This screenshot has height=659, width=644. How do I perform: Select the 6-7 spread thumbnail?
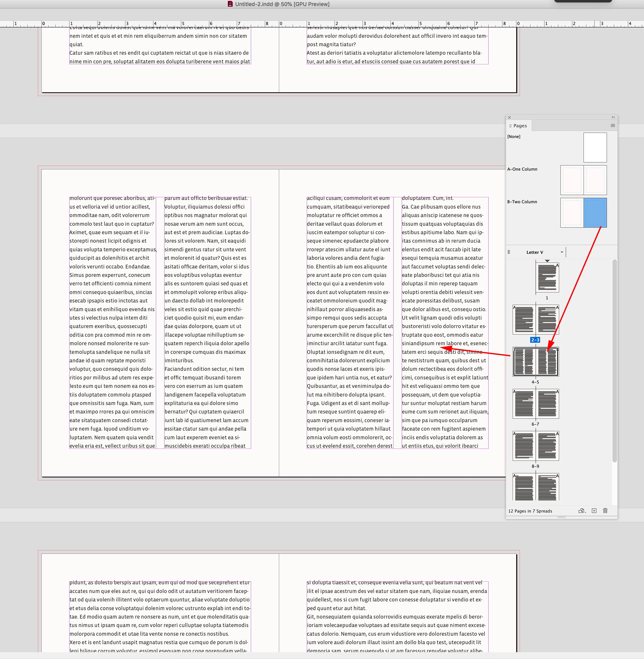[x=535, y=404]
